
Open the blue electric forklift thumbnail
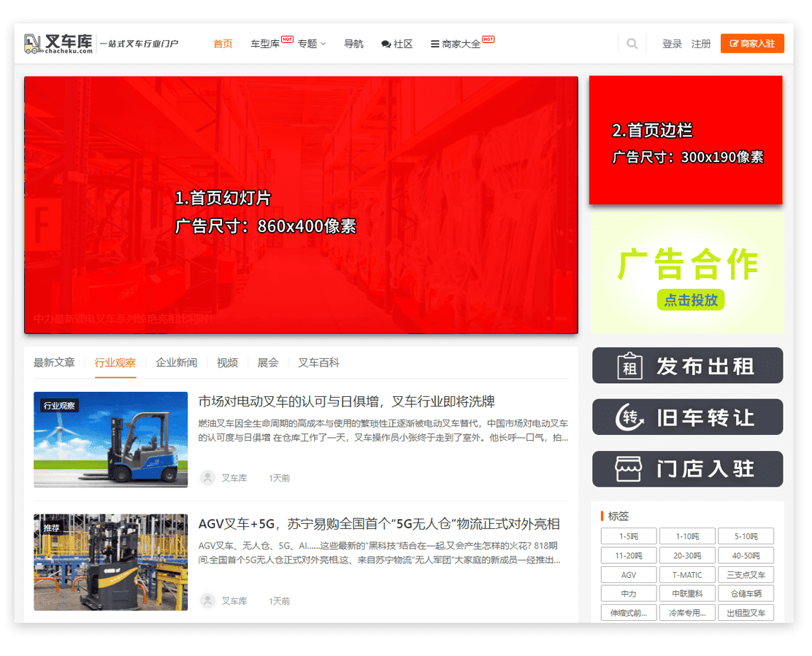coord(111,440)
